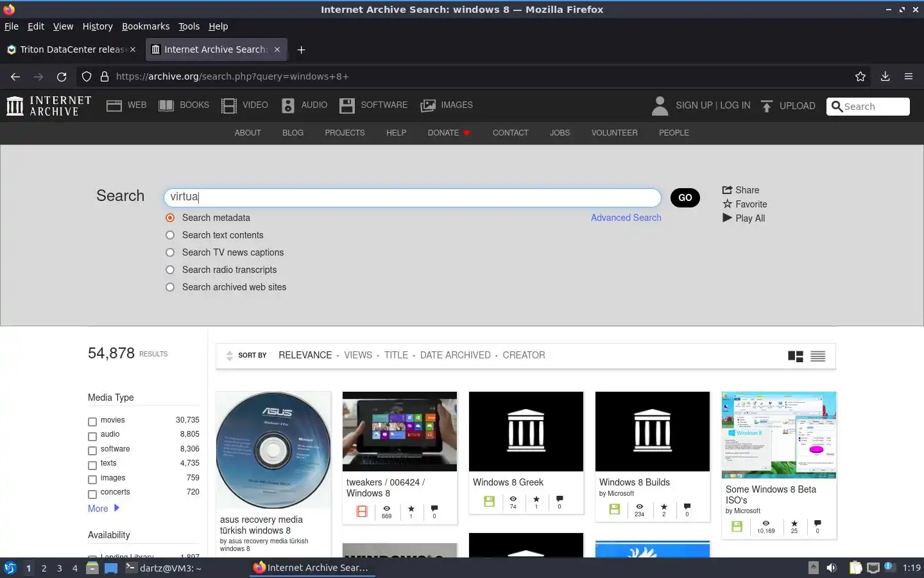Select Search archived web sites option
The width and height of the screenshot is (924, 578).
coord(170,287)
